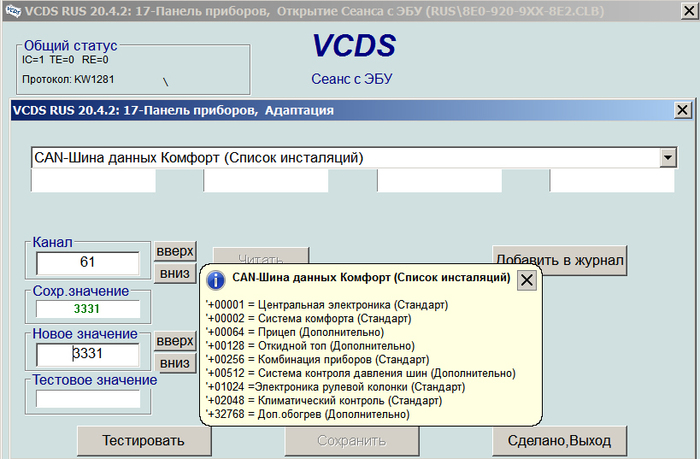Click the Сохр.значение field showing 3331
This screenshot has width=700, height=459.
click(x=88, y=309)
